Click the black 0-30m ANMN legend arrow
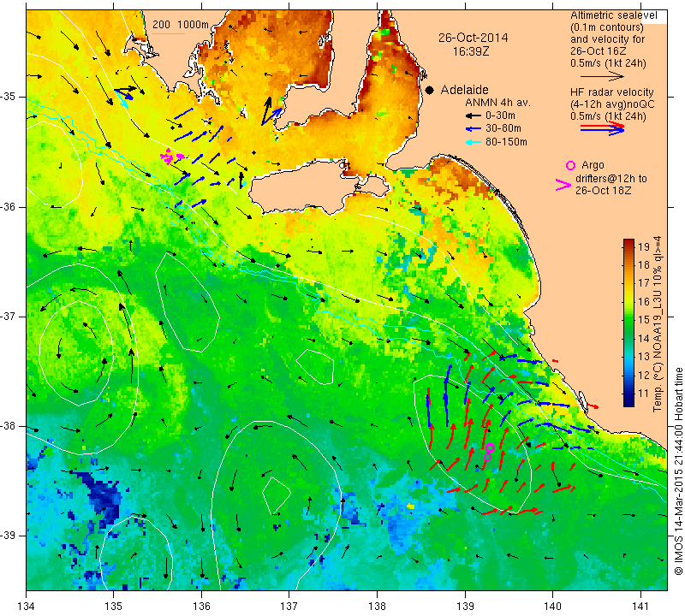 click(473, 115)
